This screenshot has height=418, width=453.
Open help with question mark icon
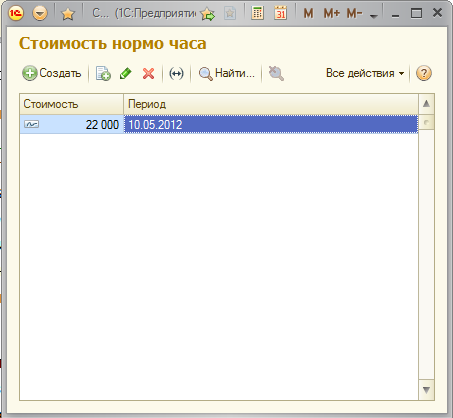(x=424, y=73)
